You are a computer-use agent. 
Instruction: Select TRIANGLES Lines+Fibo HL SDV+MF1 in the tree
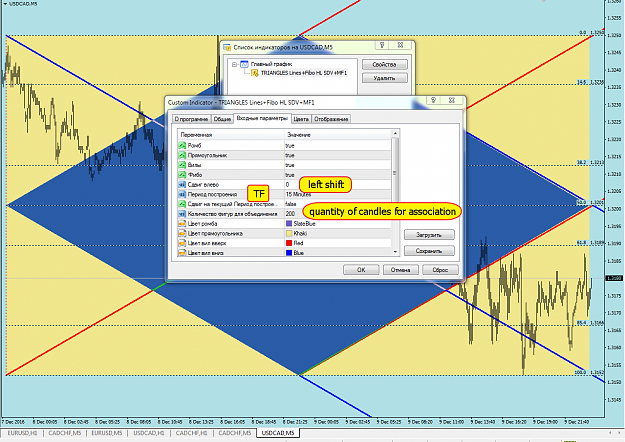pyautogui.click(x=304, y=73)
